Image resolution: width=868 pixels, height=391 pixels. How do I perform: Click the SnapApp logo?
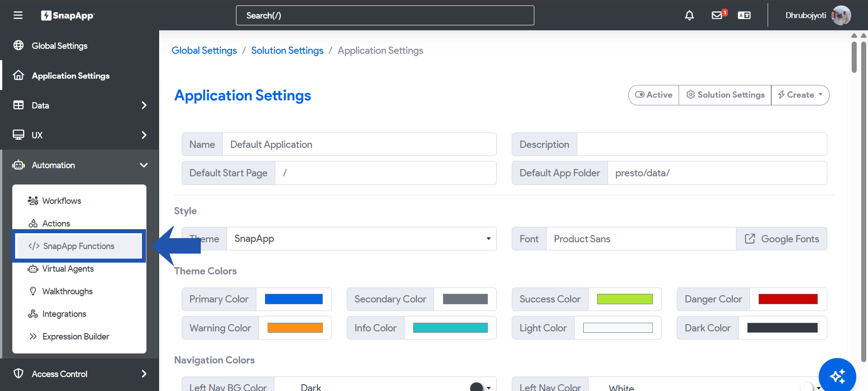tap(68, 15)
